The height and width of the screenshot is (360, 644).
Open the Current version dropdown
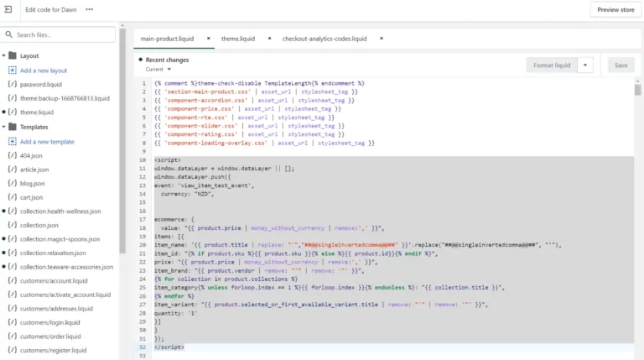click(158, 70)
